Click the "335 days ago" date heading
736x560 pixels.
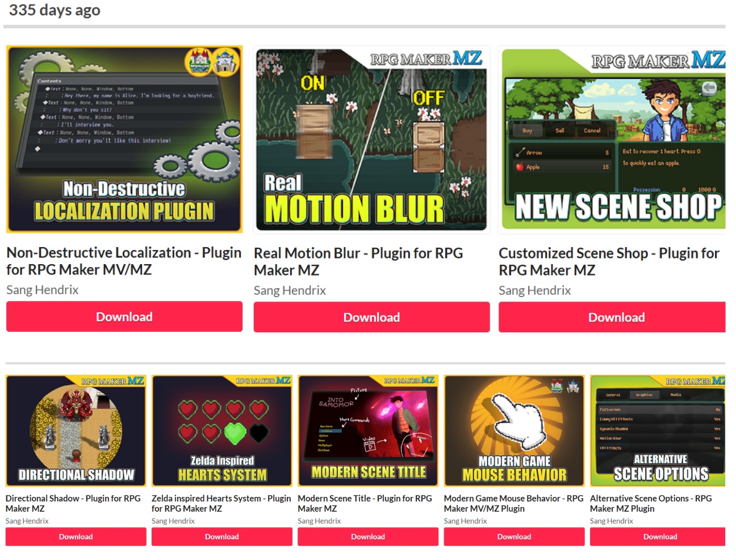tap(55, 10)
